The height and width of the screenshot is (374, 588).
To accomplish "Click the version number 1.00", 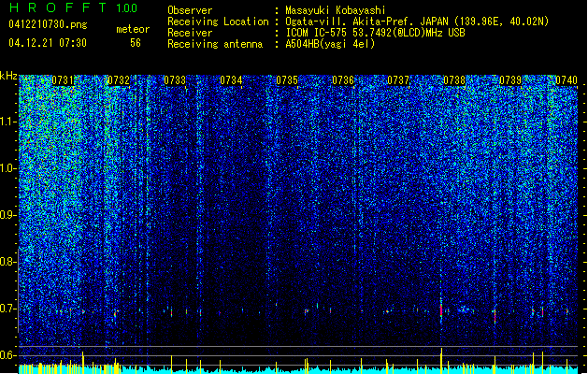I will pyautogui.click(x=127, y=8).
